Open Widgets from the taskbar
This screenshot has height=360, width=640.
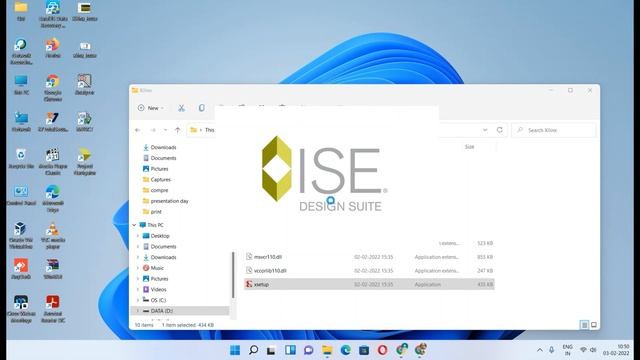290,350
